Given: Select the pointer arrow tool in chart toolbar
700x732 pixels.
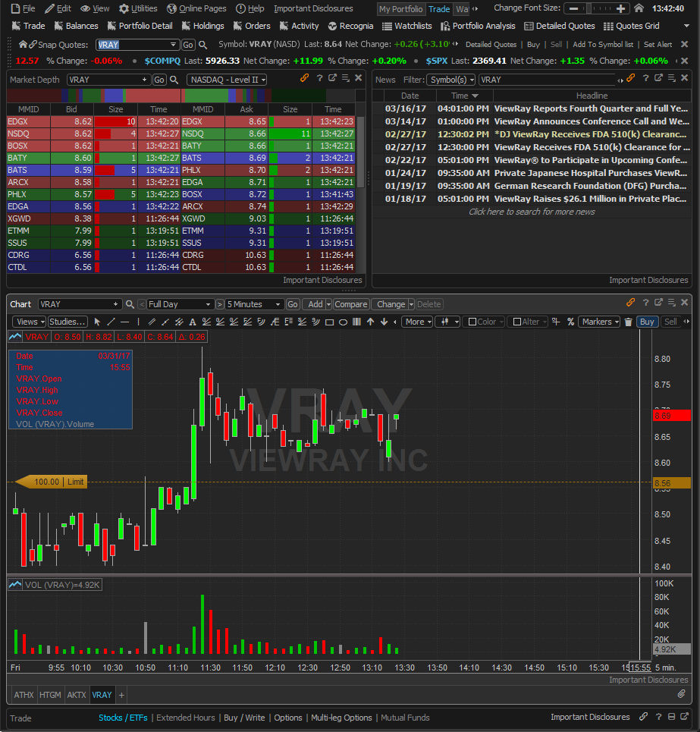Looking at the screenshot, I should tap(97, 322).
